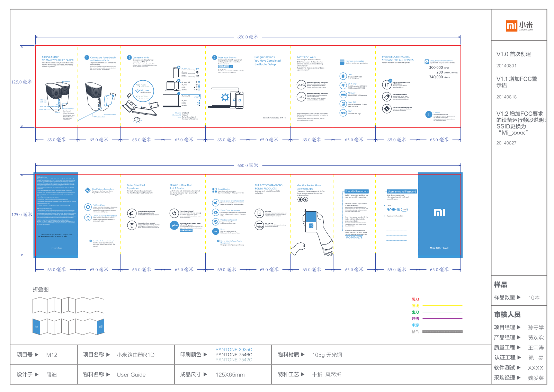Image resolution: width=554 pixels, height=392 pixels.
Task: Click the More three-dots icon
Action: (x=215, y=231)
